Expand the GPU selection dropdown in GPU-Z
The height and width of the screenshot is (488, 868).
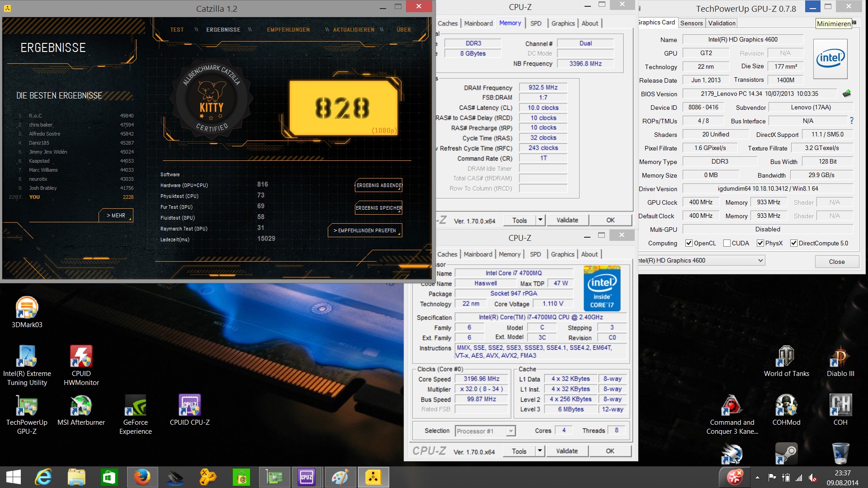point(760,260)
